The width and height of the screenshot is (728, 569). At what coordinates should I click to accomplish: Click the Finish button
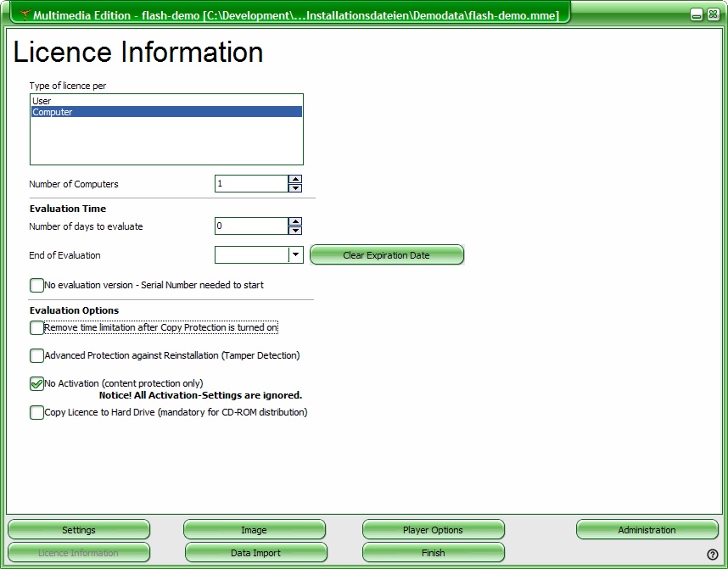coord(433,553)
